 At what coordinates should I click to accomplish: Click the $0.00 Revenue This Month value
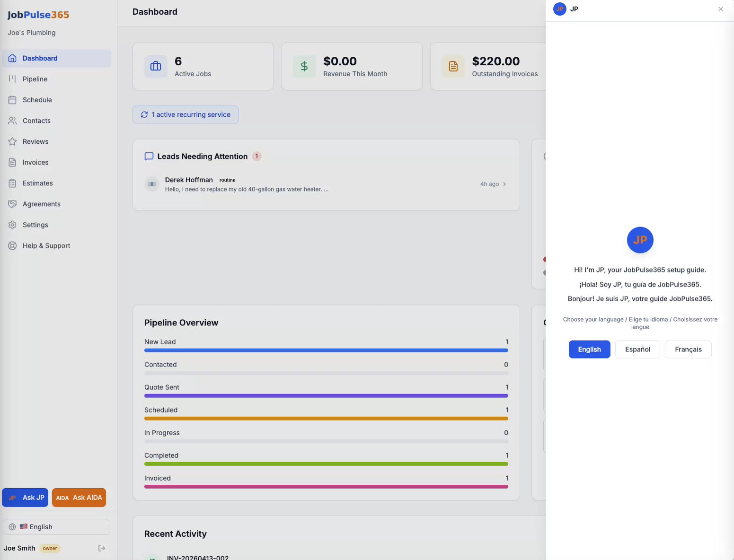click(340, 61)
